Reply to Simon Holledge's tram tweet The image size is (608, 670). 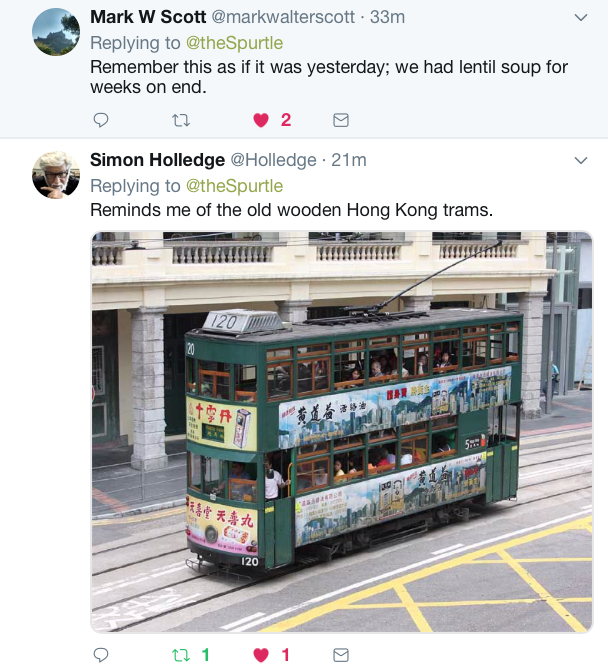click(101, 655)
